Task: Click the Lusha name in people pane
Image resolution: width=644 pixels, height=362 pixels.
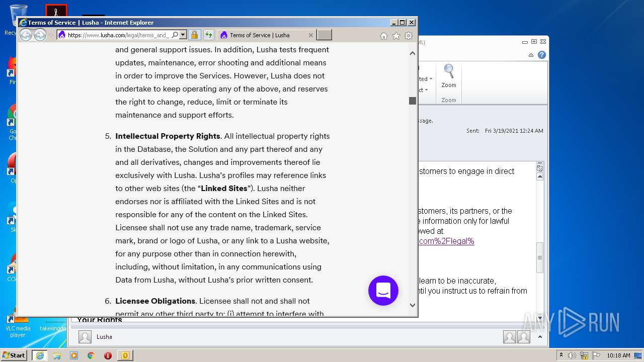Action: pos(104,337)
